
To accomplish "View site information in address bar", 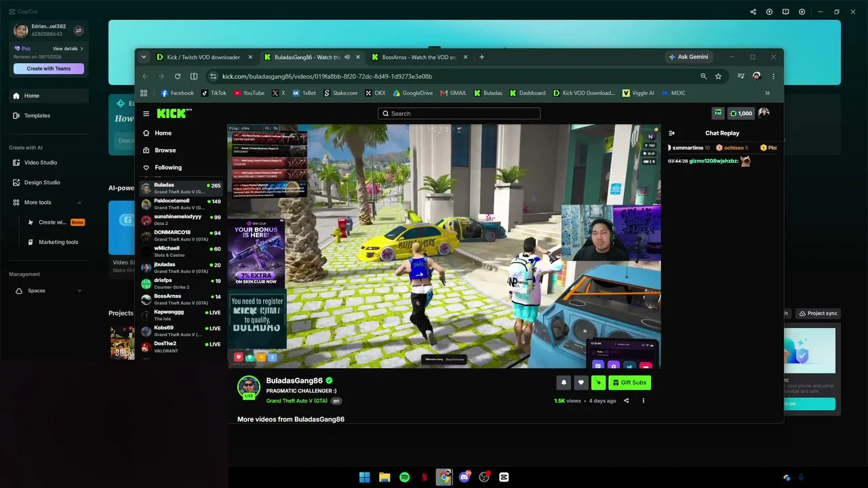I will (x=213, y=77).
